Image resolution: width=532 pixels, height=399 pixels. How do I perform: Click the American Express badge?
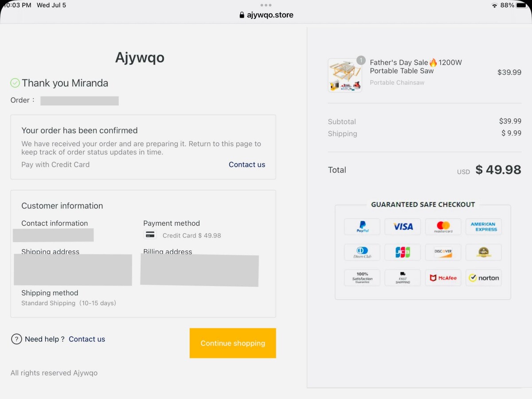[483, 227]
